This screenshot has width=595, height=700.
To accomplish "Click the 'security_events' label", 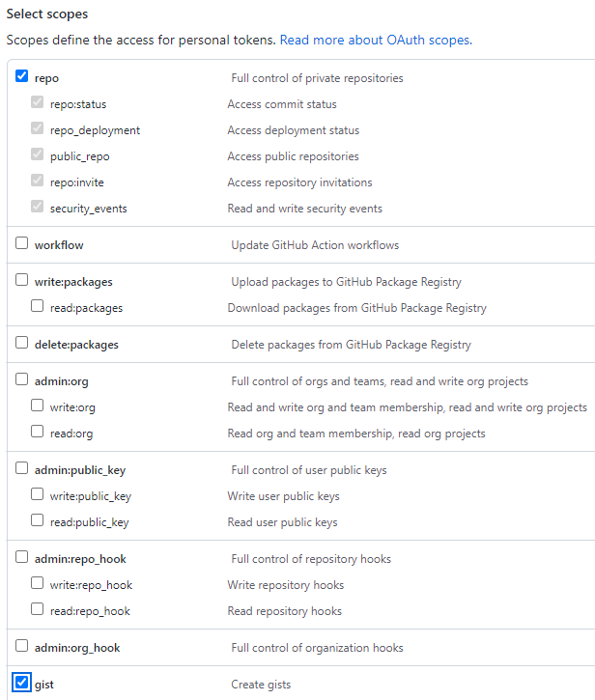I will tap(89, 209).
